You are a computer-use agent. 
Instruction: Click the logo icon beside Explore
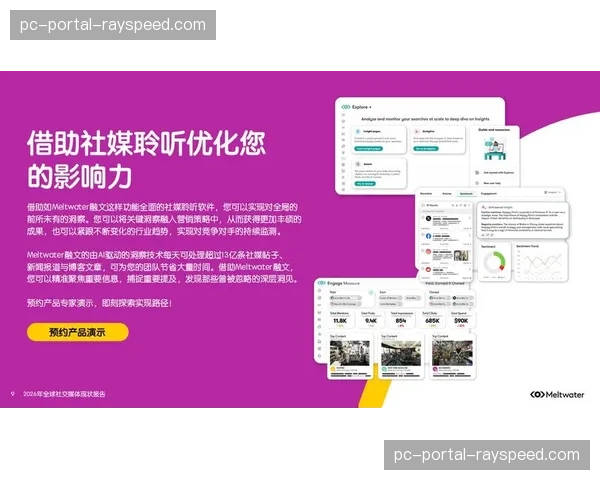point(346,107)
